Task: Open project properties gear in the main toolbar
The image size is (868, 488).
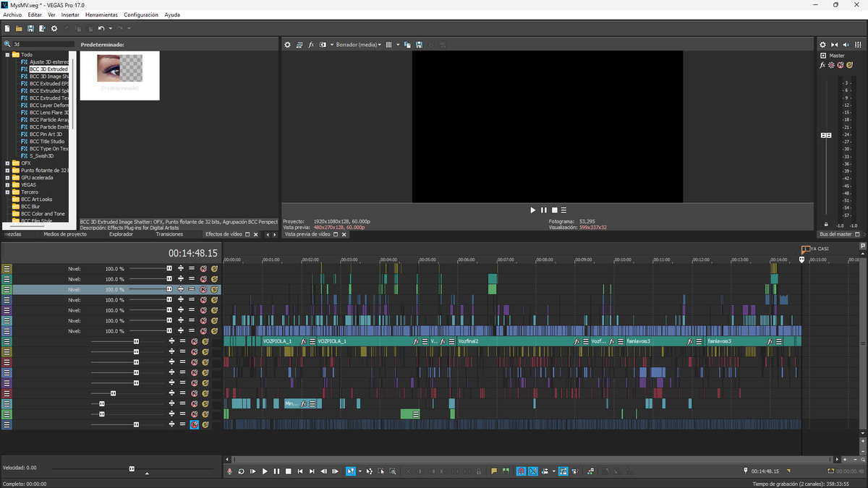Action: 54,28
